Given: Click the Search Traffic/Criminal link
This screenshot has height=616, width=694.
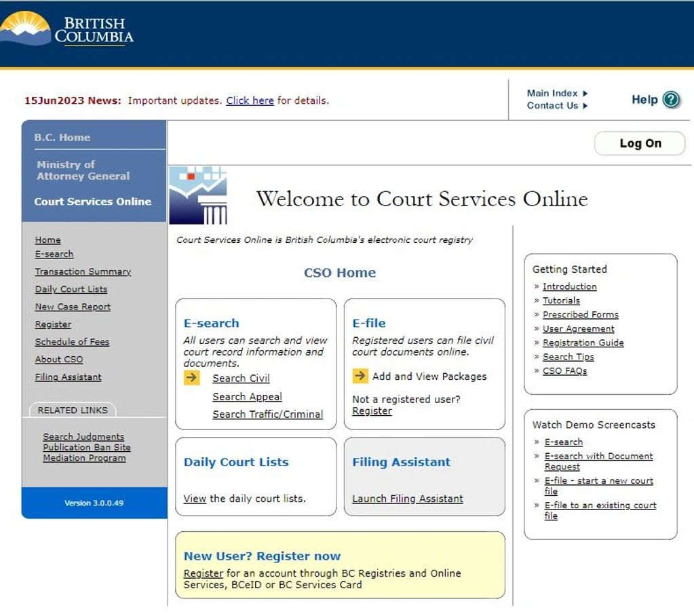Looking at the screenshot, I should 267,415.
